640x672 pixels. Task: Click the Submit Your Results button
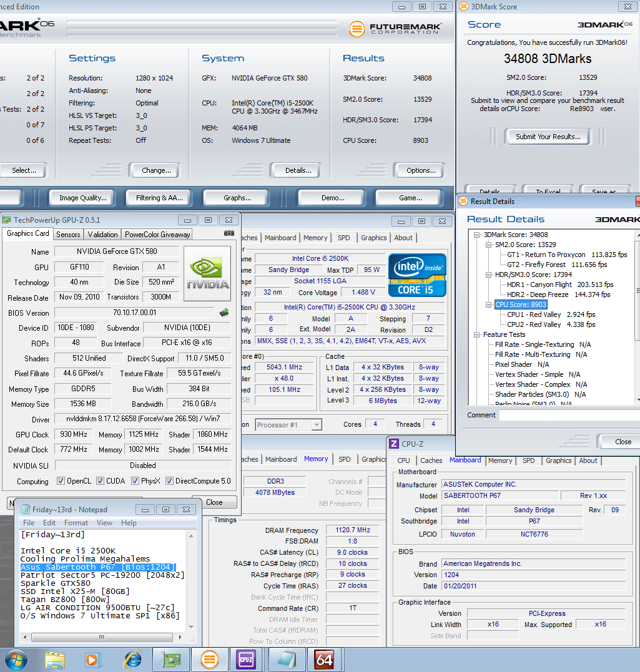(548, 137)
